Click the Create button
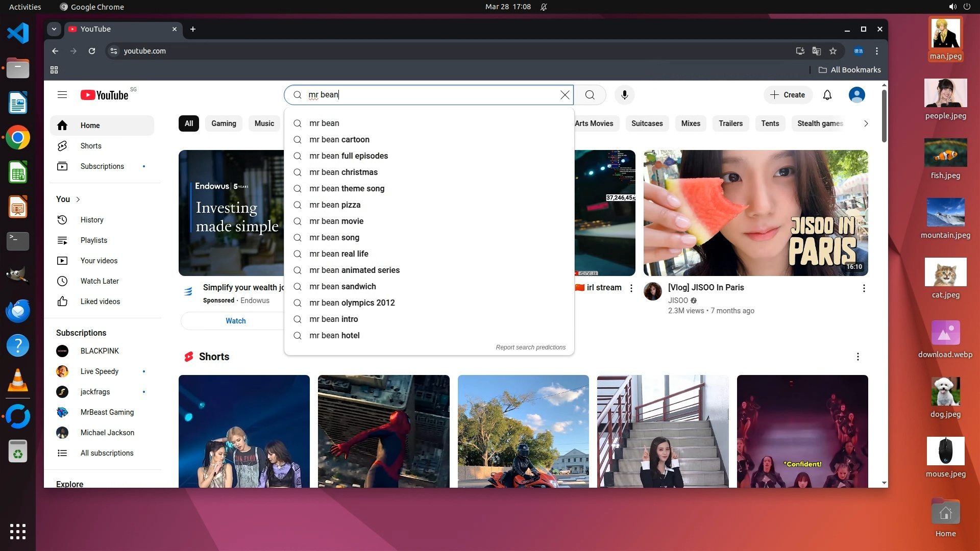The width and height of the screenshot is (980, 551). pyautogui.click(x=788, y=95)
